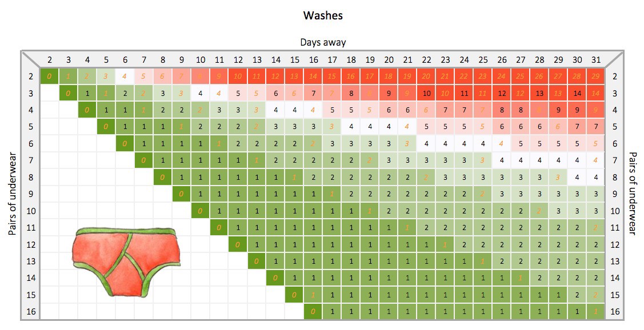644x330 pixels.
Task: Click the left row label 9
Action: [x=31, y=194]
